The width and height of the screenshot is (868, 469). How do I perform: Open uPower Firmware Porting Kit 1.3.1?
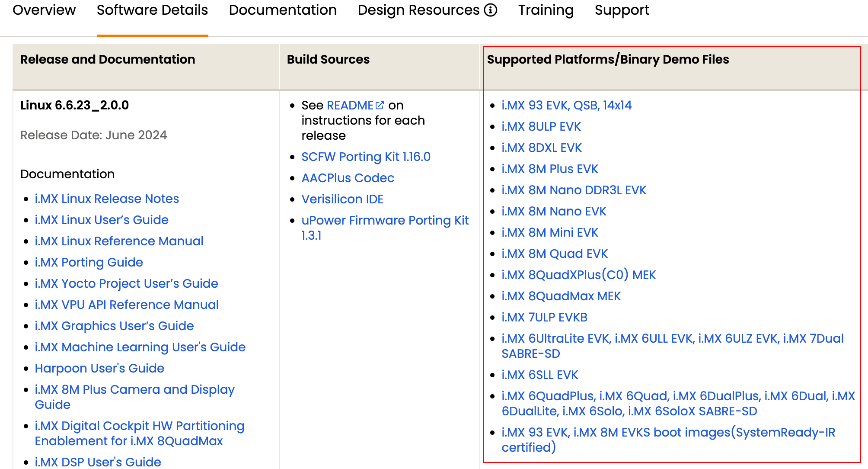pos(385,220)
